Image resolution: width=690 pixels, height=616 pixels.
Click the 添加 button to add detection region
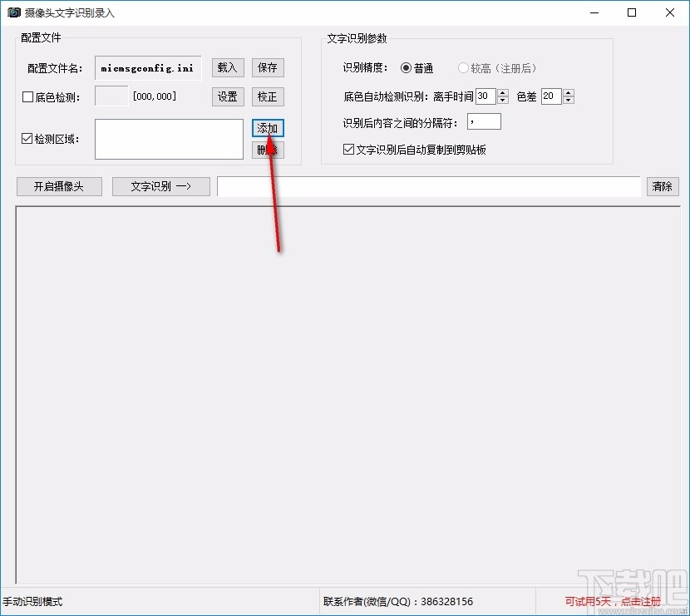pyautogui.click(x=268, y=128)
